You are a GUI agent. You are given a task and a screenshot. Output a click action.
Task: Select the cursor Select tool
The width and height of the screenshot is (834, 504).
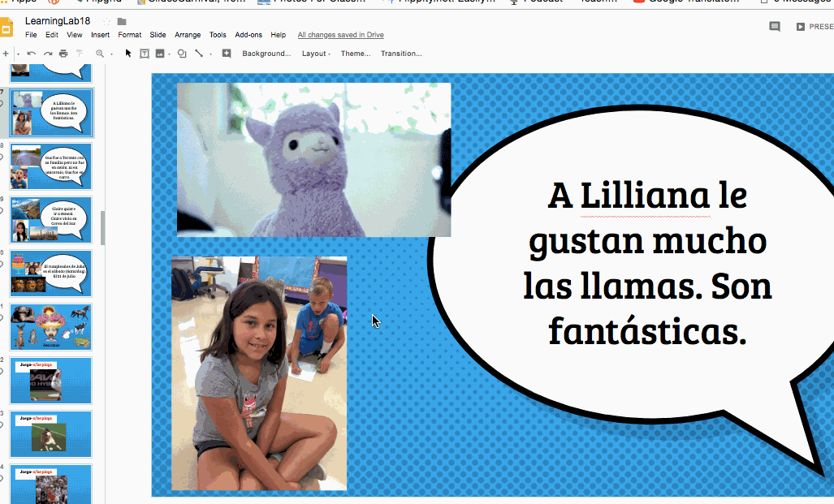coord(128,54)
